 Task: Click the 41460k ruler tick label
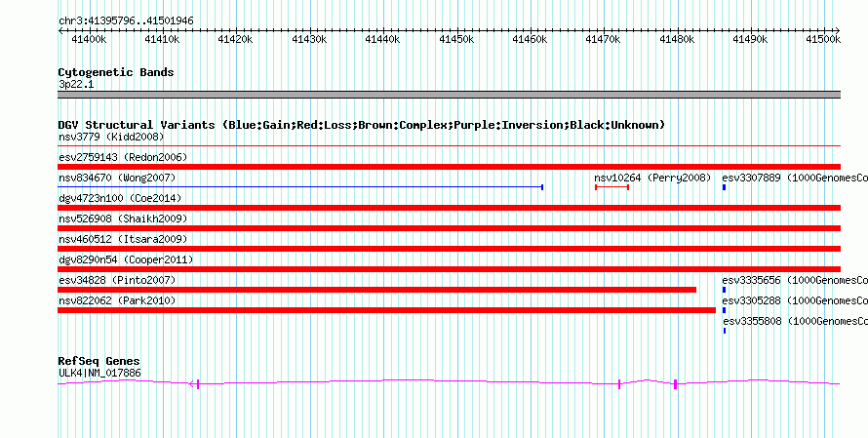(x=531, y=39)
